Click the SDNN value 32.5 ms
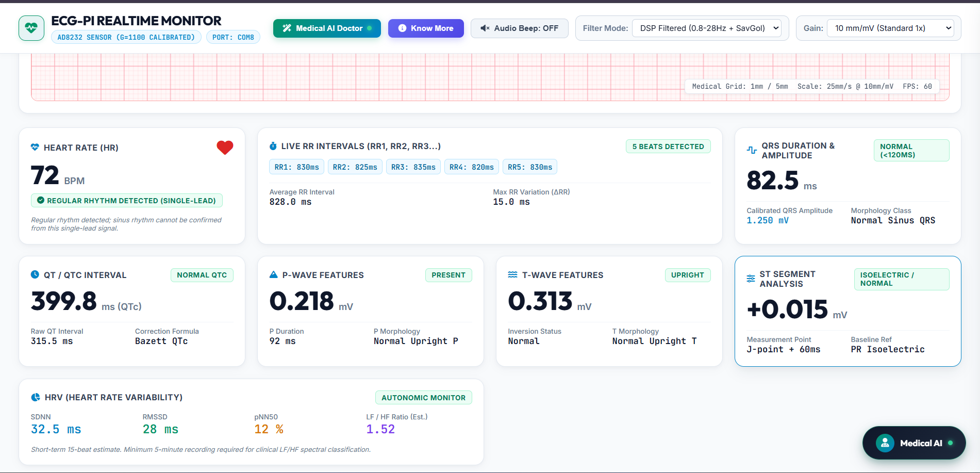Viewport: 980px width, 473px height. (56, 429)
